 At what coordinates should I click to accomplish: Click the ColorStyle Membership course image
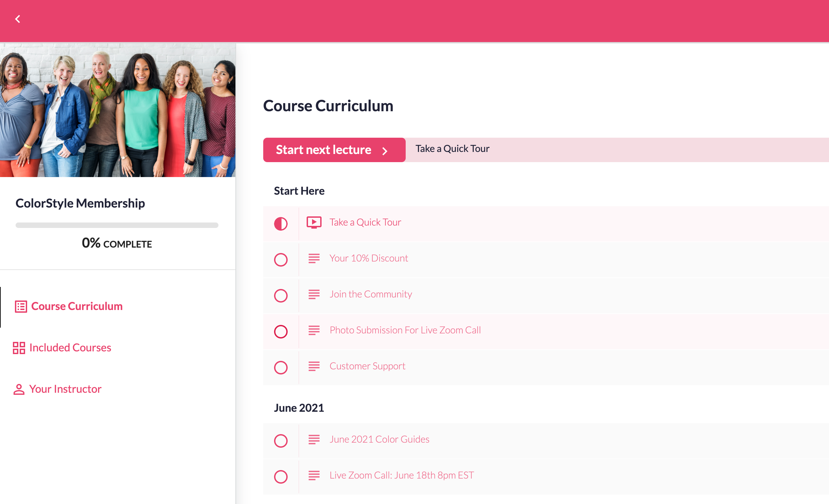(118, 110)
